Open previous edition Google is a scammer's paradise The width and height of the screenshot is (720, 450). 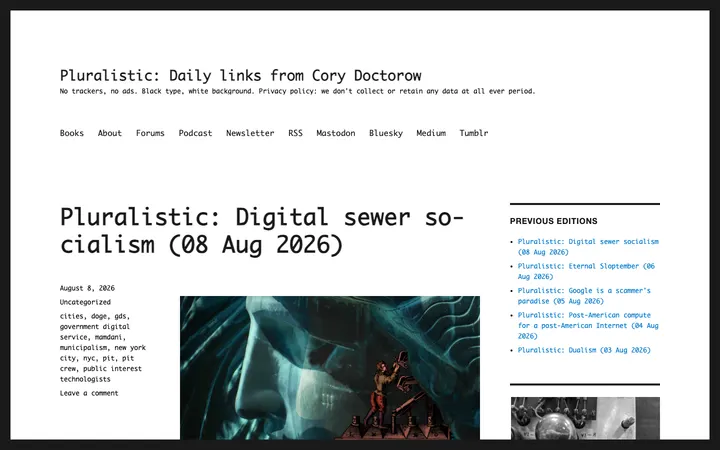584,296
